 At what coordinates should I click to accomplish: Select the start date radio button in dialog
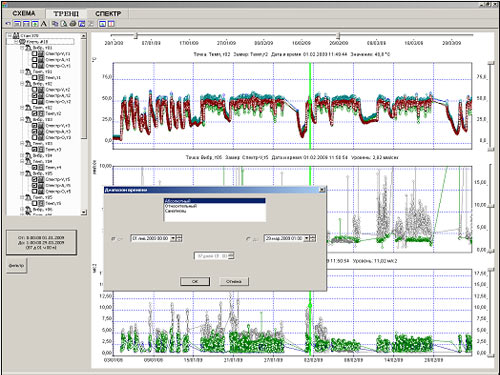click(x=113, y=239)
